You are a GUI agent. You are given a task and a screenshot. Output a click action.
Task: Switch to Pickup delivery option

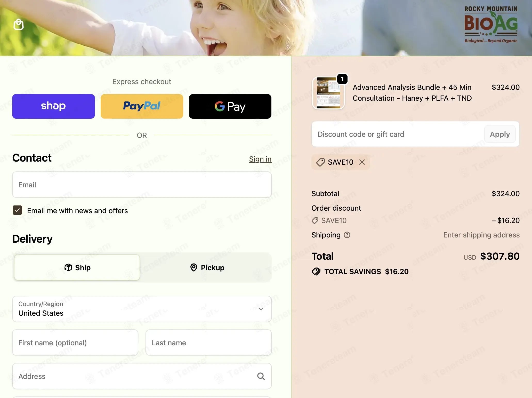click(207, 268)
